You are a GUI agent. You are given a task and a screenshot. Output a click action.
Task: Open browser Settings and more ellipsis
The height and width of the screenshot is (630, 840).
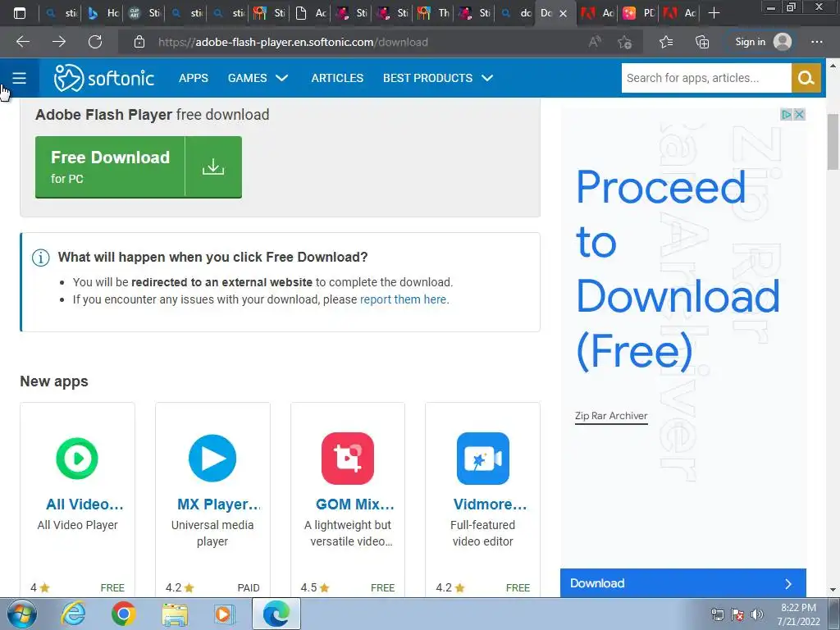pyautogui.click(x=816, y=42)
